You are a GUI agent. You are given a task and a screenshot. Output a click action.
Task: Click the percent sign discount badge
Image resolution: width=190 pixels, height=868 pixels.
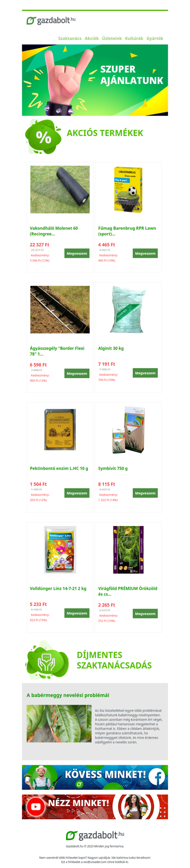click(x=43, y=137)
